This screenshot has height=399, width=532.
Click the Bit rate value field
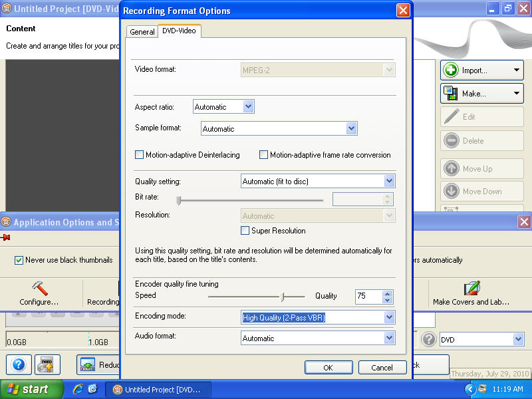(358, 199)
